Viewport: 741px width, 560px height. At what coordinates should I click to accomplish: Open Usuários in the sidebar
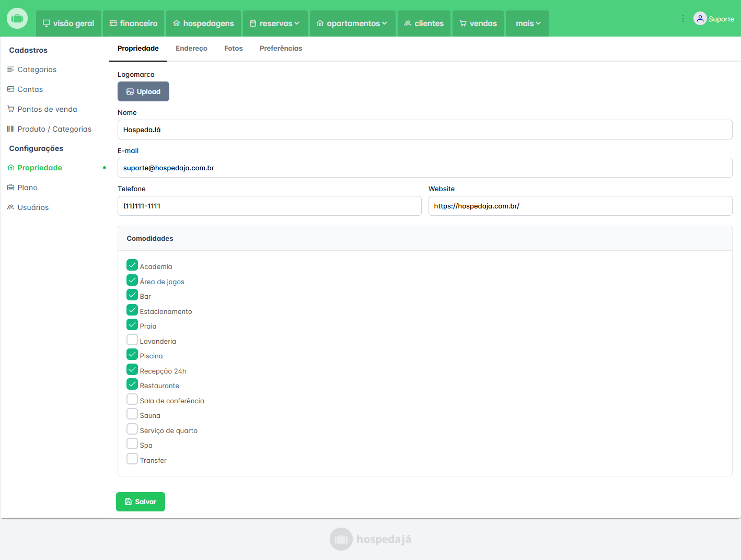tap(33, 207)
